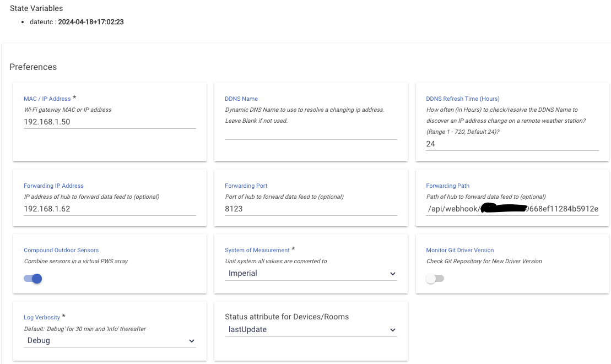Select the Forwarding IP Address field with 192.168.1.62

(x=110, y=209)
